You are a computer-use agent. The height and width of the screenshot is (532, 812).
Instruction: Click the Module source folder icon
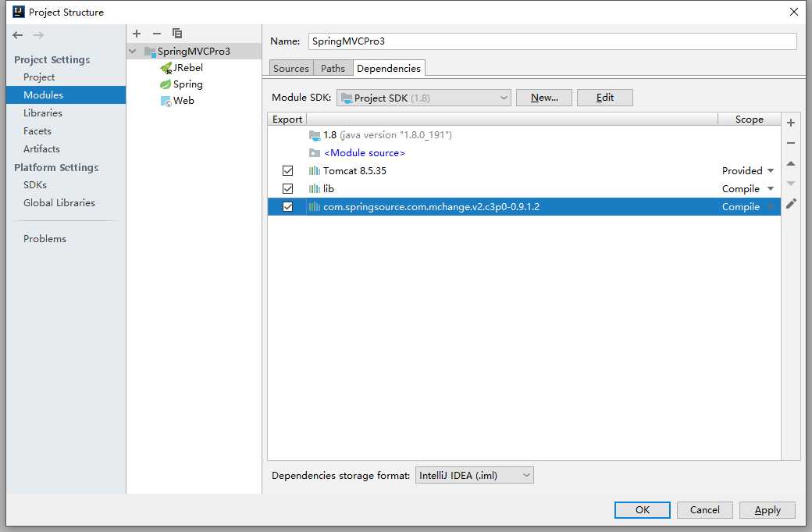click(315, 153)
